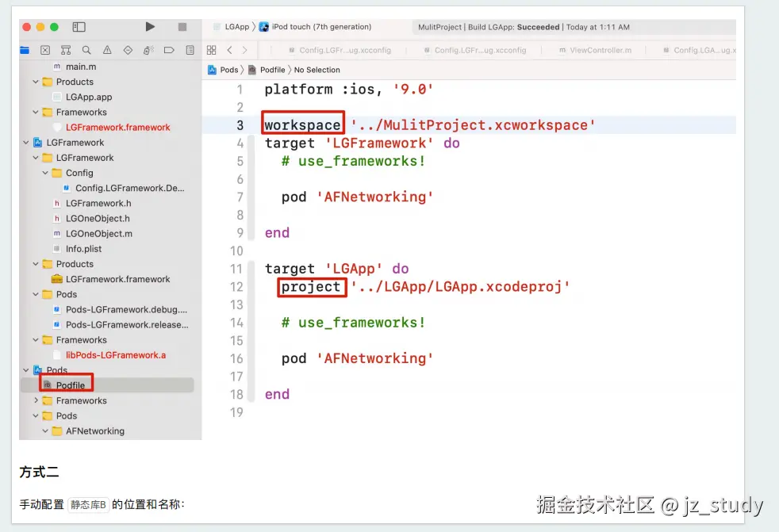Collapse Pods folder above AFNetworking

point(35,415)
